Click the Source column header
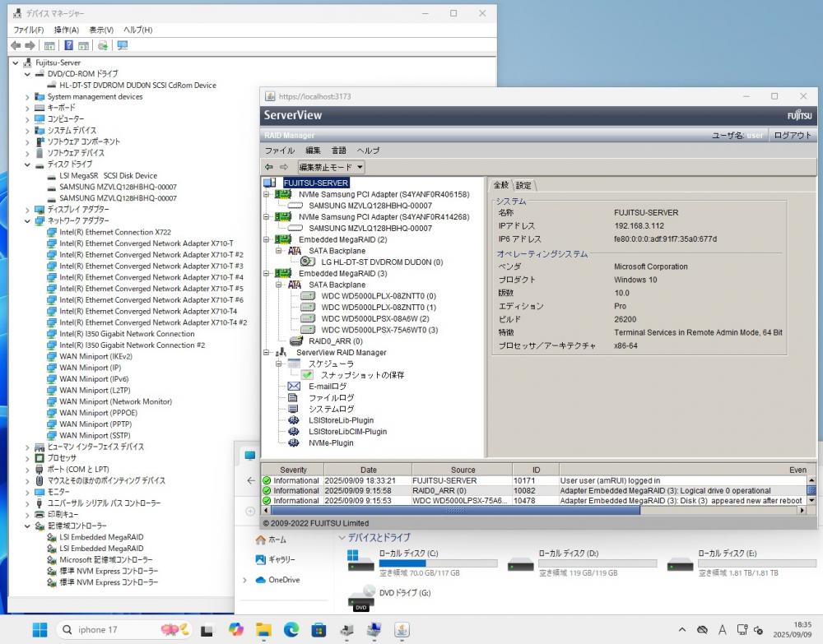 point(463,470)
